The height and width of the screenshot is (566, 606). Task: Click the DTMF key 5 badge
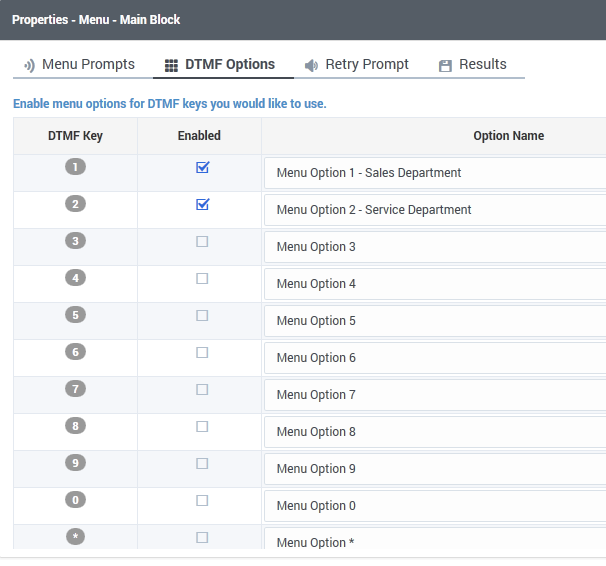75,315
